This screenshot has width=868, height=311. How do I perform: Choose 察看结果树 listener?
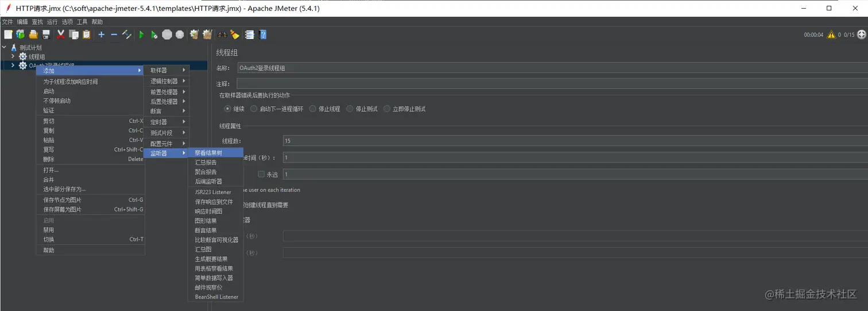(216, 153)
